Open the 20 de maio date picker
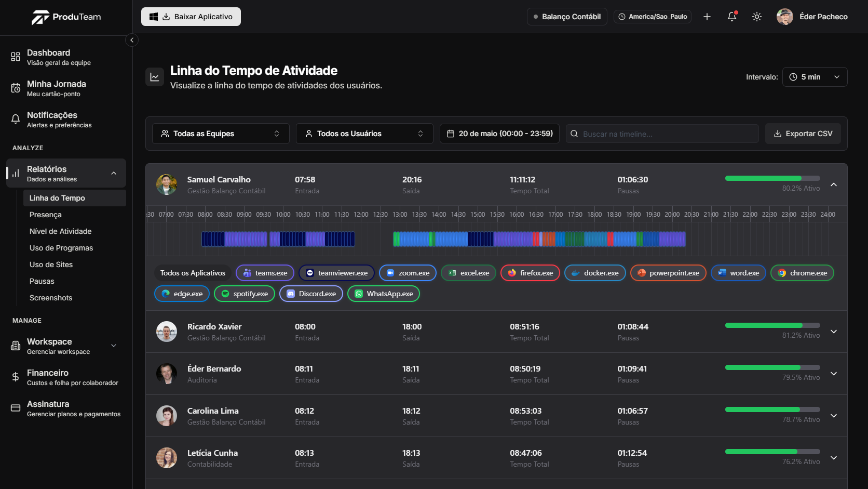The width and height of the screenshot is (868, 489). [x=500, y=134]
